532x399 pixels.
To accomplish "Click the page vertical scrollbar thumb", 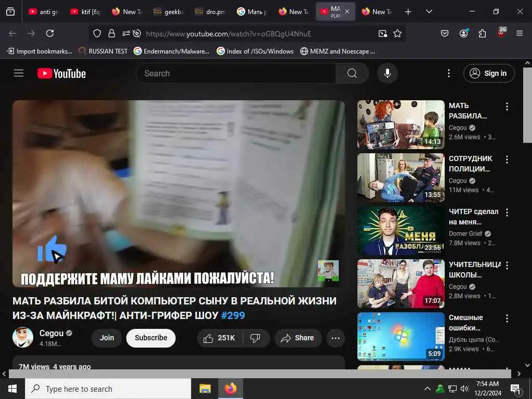I will (527, 105).
